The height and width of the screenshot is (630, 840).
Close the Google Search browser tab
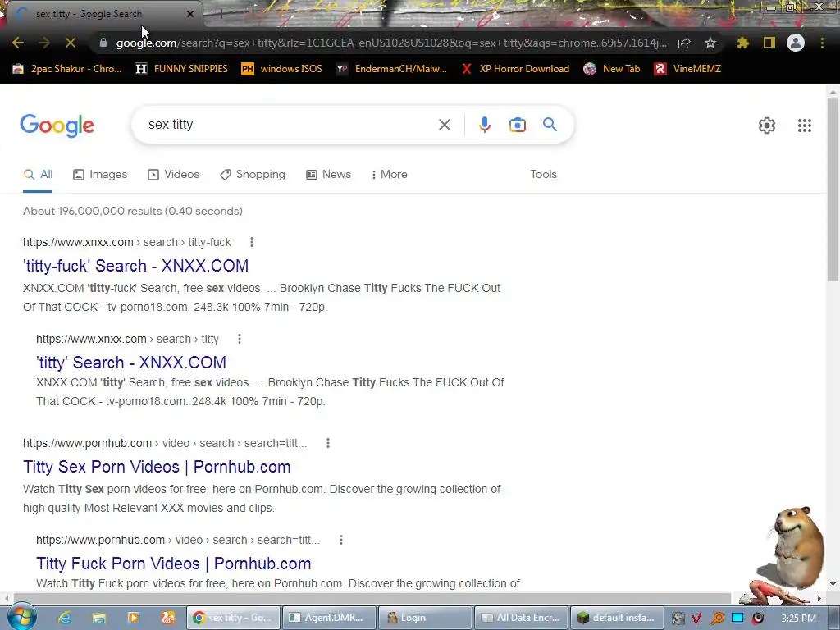tap(190, 14)
